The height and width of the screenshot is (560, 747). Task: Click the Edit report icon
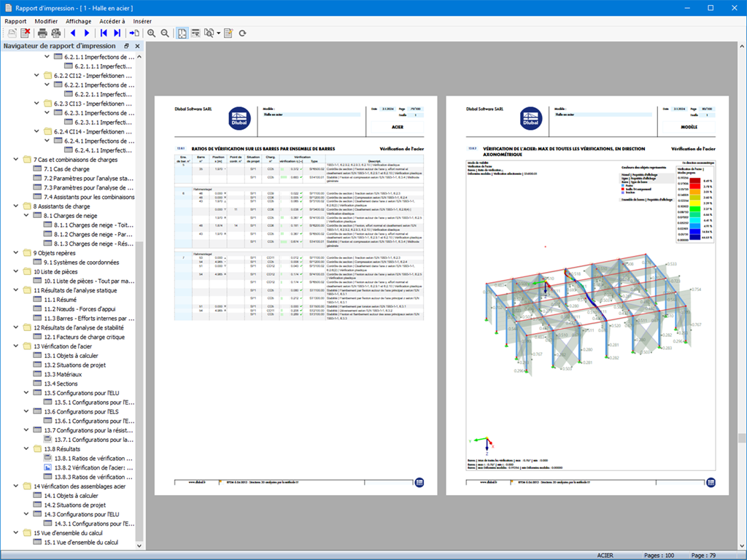pos(228,33)
